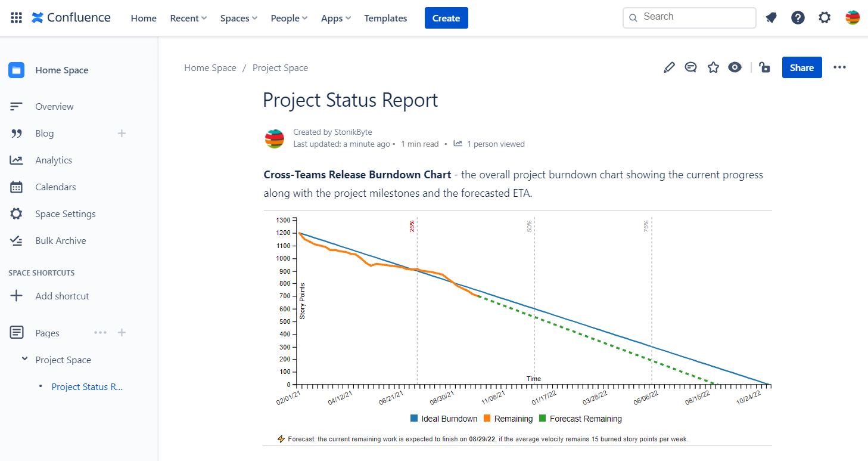The width and height of the screenshot is (868, 461).
Task: Click the notifications bell icon
Action: tap(771, 18)
